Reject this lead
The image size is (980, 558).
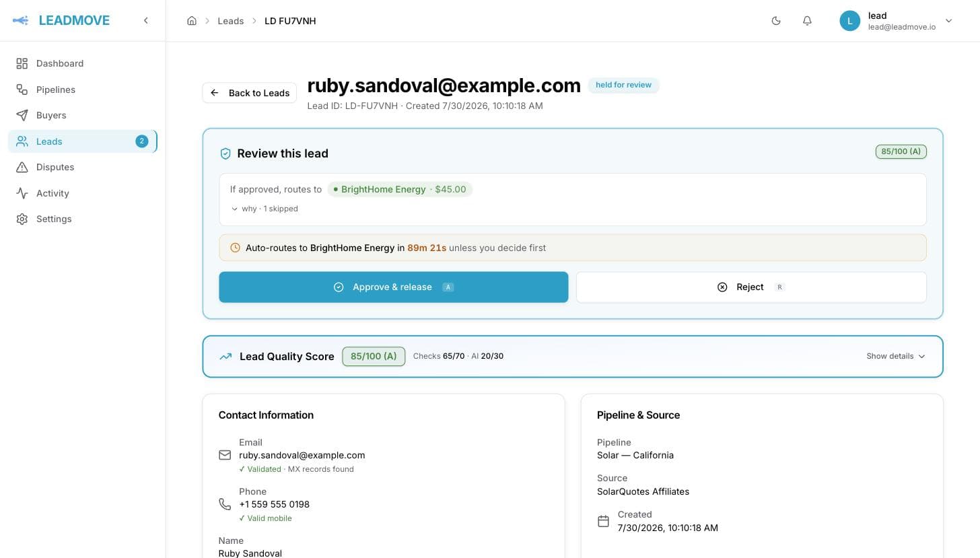pyautogui.click(x=751, y=287)
